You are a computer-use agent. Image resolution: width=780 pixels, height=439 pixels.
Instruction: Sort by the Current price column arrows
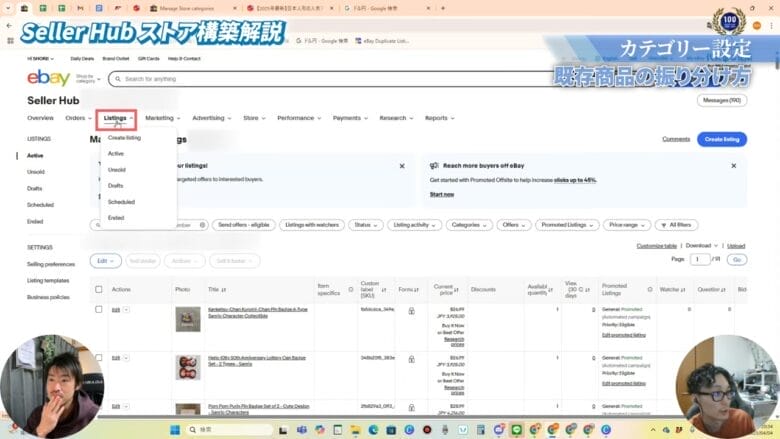pyautogui.click(x=456, y=289)
